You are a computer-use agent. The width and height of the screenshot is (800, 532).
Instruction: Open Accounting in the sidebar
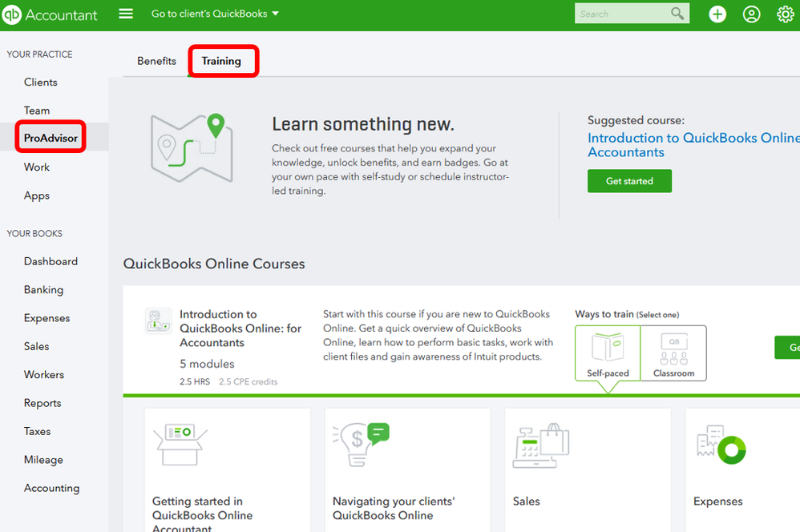click(51, 488)
